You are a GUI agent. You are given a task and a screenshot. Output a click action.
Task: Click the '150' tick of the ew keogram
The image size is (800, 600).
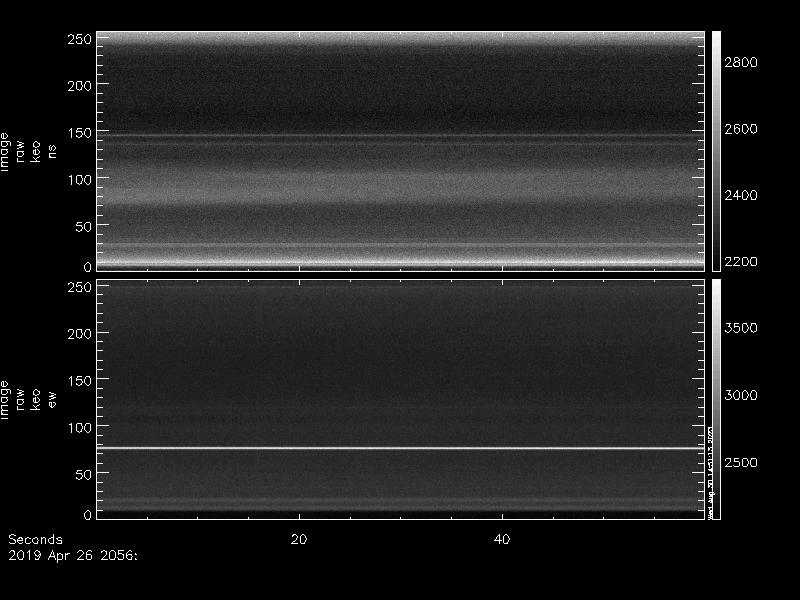(79, 381)
